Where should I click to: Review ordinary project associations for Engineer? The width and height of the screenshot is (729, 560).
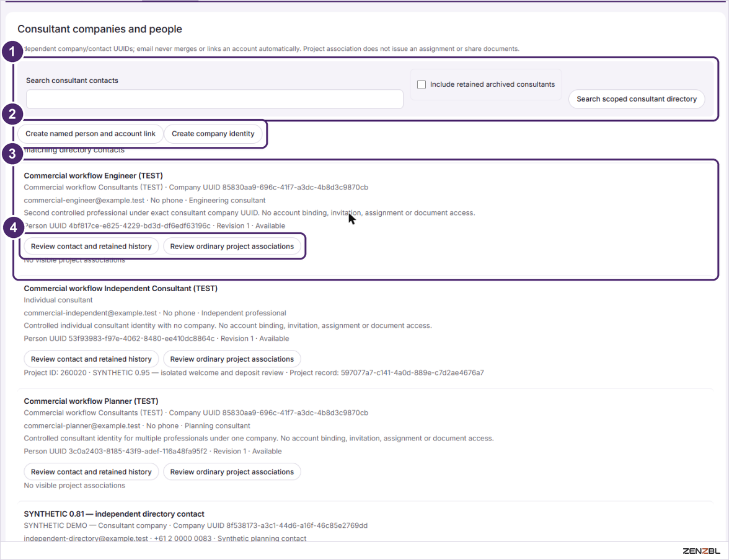232,247
